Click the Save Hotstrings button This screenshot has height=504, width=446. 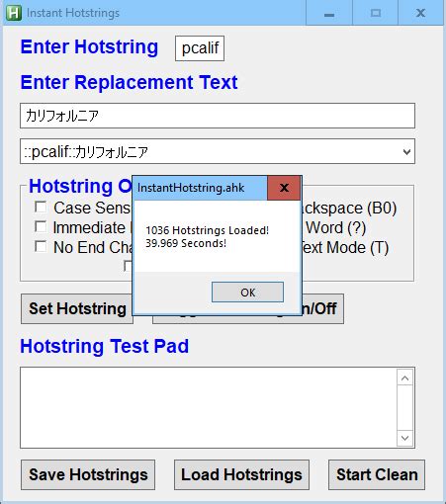coord(88,475)
